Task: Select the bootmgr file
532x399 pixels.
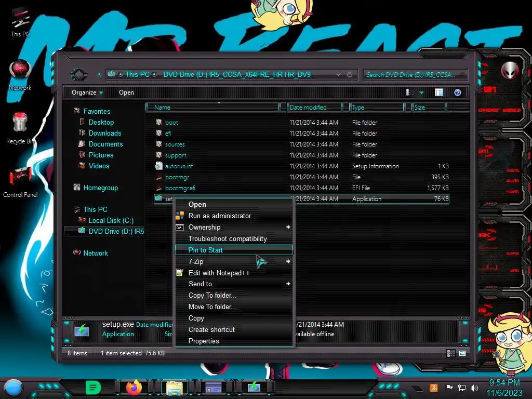Action: point(177,177)
